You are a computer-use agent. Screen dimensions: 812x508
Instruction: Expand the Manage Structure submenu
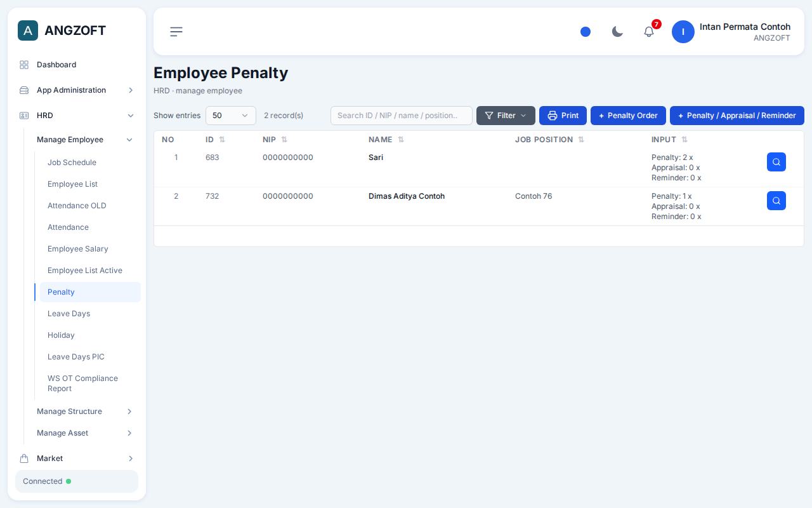coord(85,411)
